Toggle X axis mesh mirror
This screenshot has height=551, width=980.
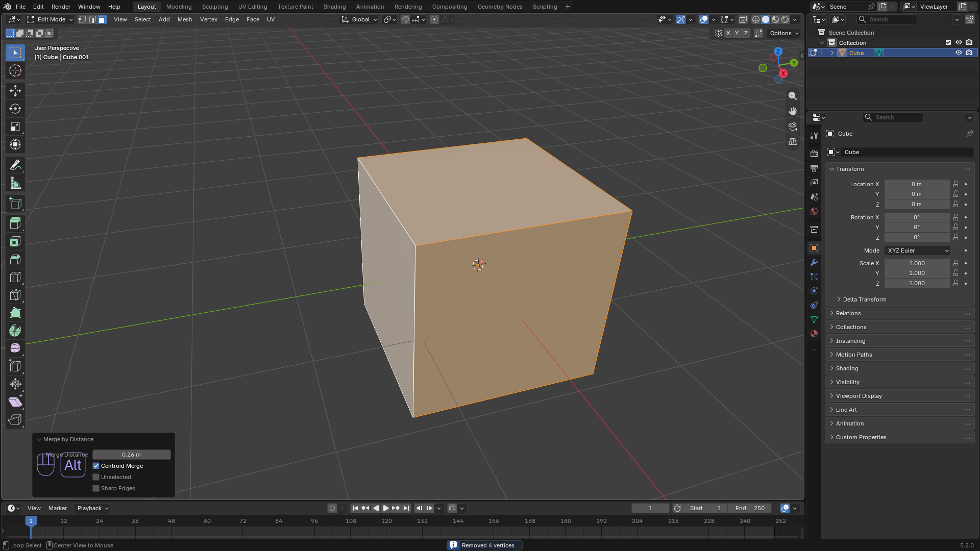coord(728,33)
